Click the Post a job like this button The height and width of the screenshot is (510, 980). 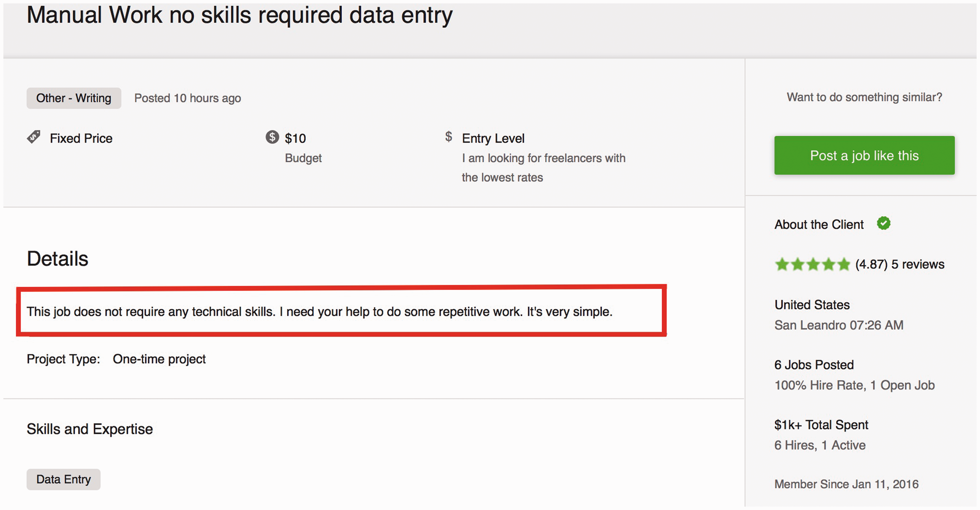tap(864, 155)
